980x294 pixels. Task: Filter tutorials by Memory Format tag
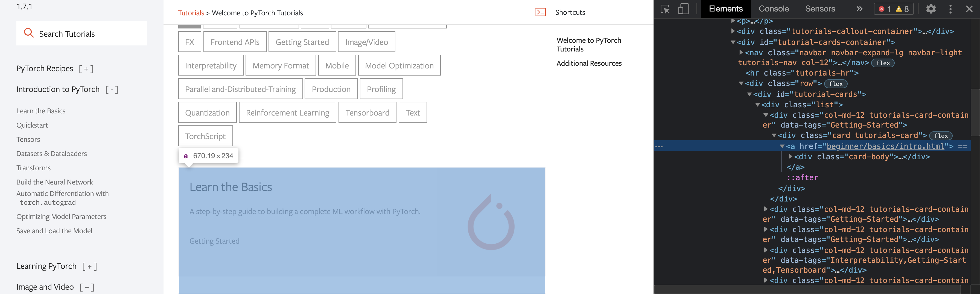[281, 65]
